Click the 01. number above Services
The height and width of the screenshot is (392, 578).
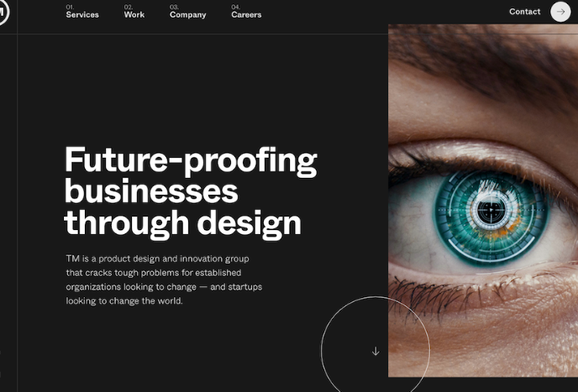pyautogui.click(x=70, y=7)
